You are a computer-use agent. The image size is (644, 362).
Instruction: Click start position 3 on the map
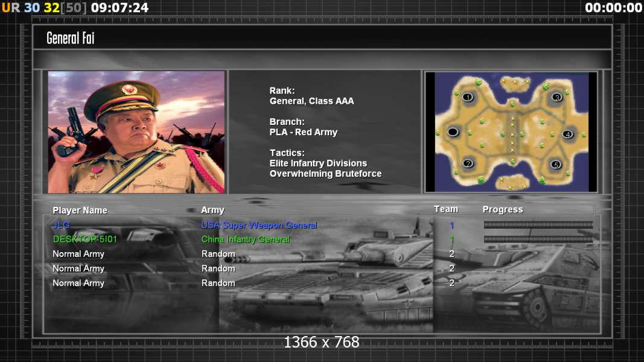557,97
